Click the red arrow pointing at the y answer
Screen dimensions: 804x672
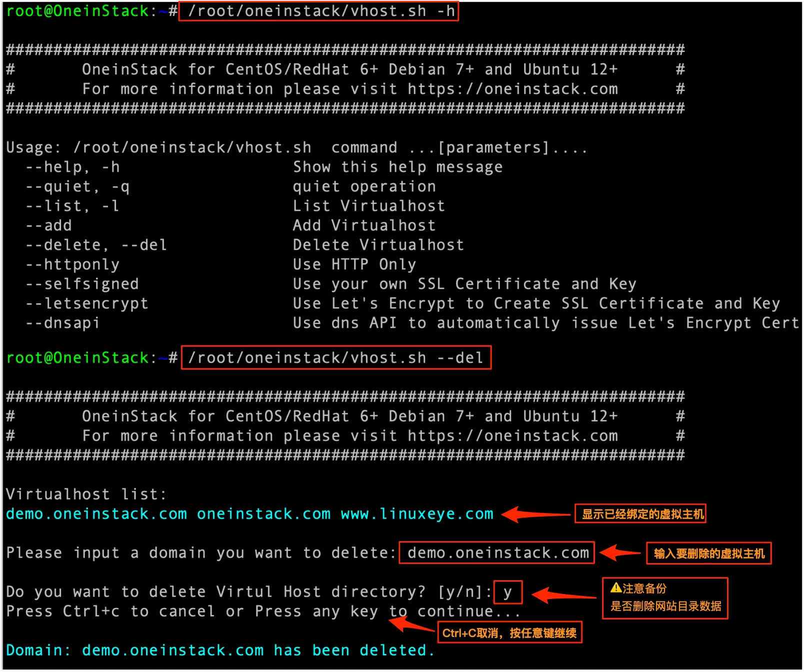click(563, 595)
